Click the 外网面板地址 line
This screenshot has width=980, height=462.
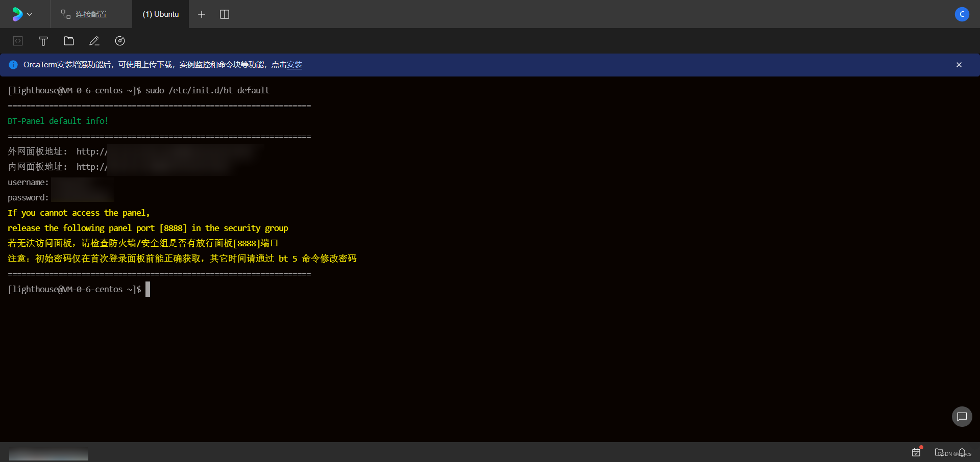(x=135, y=151)
